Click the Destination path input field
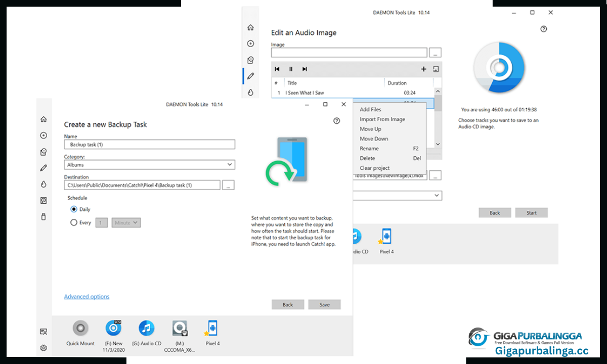The image size is (607, 364). pos(142,186)
